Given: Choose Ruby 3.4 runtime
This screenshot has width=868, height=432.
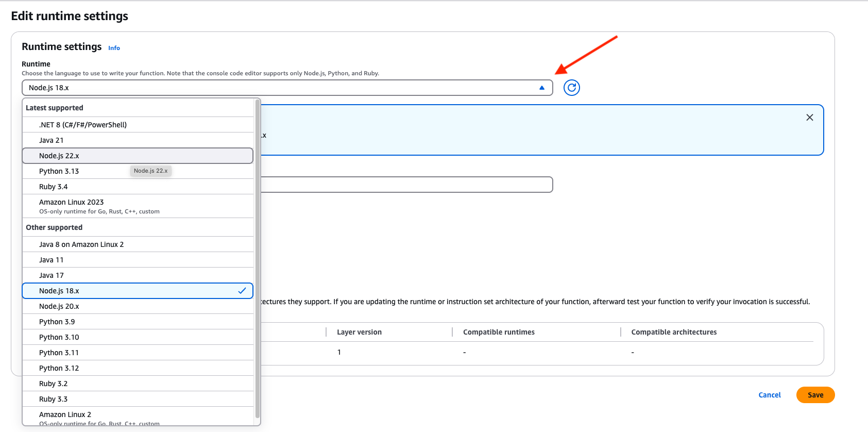Looking at the screenshot, I should (138, 187).
